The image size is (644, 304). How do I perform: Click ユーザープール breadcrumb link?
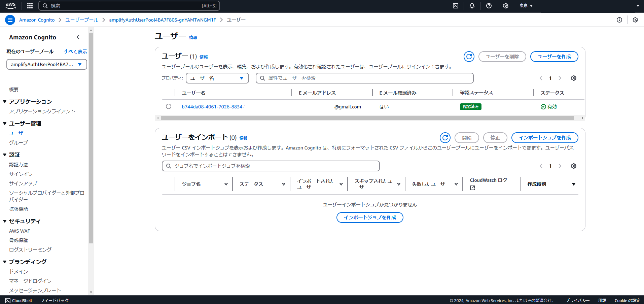[82, 20]
